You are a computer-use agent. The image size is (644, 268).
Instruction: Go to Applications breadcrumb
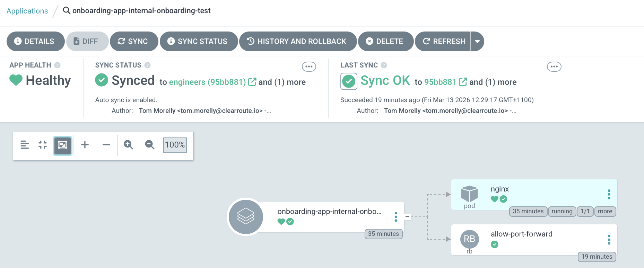tap(27, 11)
